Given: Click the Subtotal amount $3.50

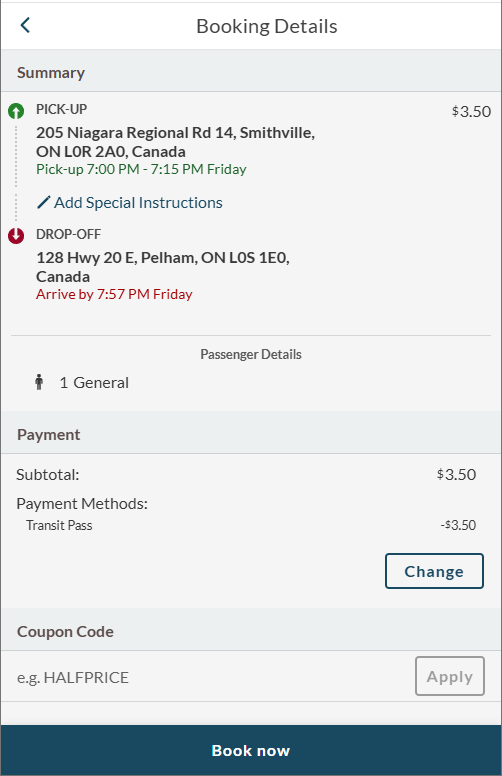Looking at the screenshot, I should 456,474.
